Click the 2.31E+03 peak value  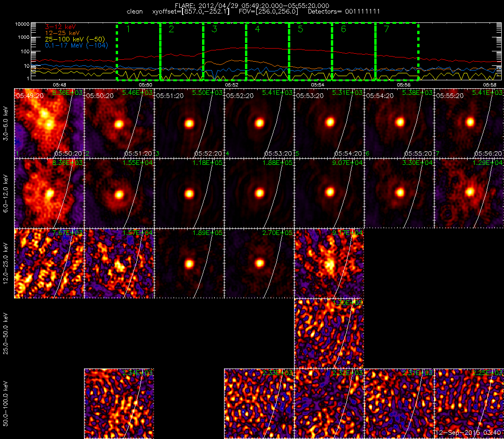417,373
